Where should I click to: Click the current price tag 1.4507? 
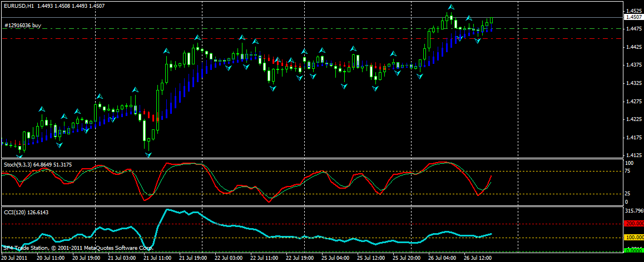[x=633, y=17]
